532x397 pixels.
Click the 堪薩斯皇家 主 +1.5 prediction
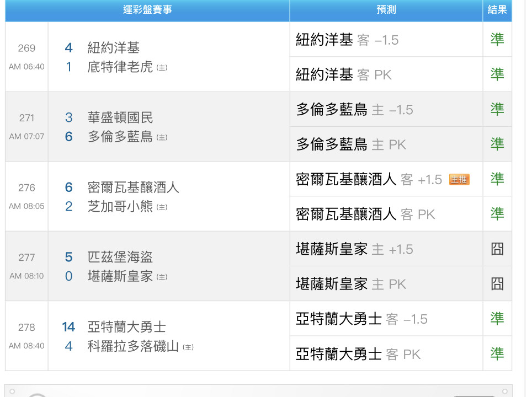354,249
